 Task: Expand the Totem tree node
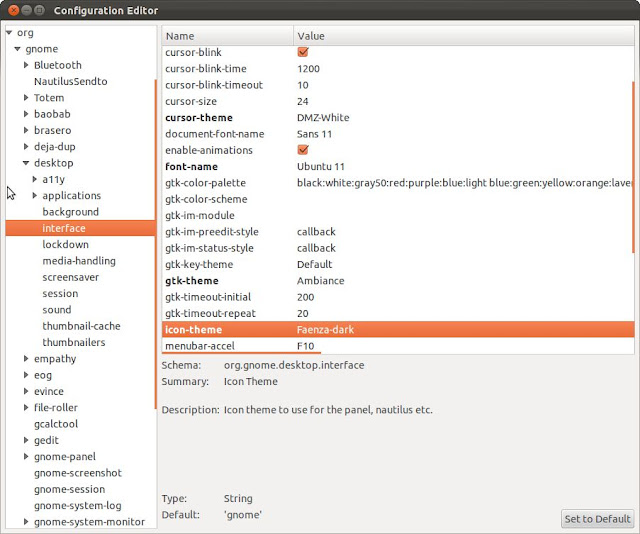(x=26, y=98)
